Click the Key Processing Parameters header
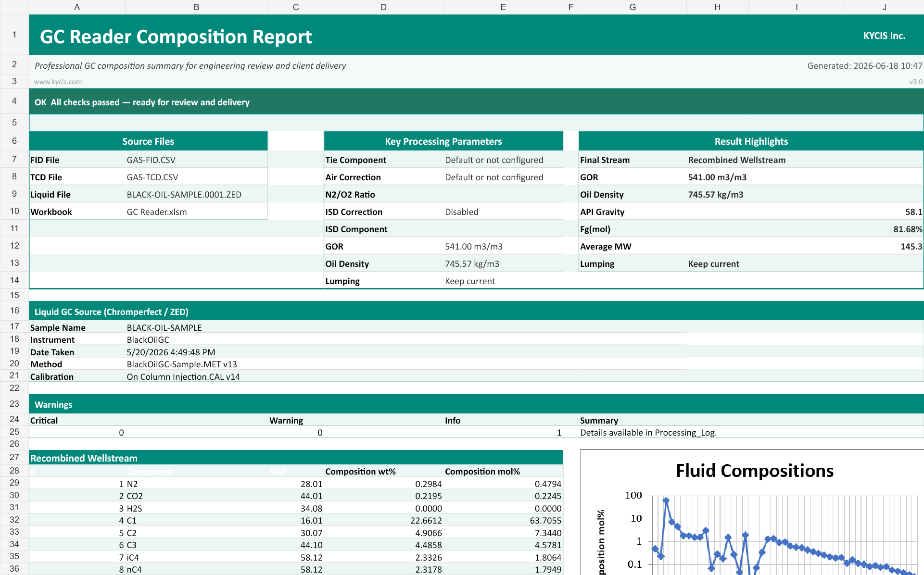The height and width of the screenshot is (575, 924). pos(443,141)
